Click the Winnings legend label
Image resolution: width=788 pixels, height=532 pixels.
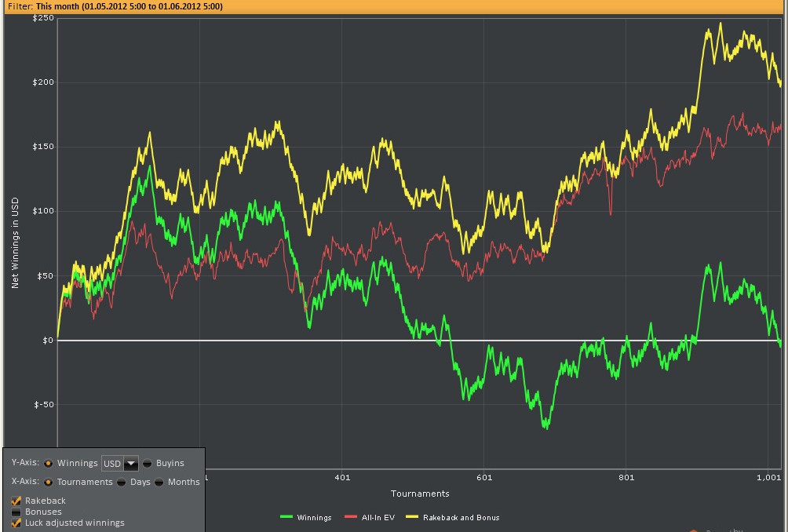point(314,517)
